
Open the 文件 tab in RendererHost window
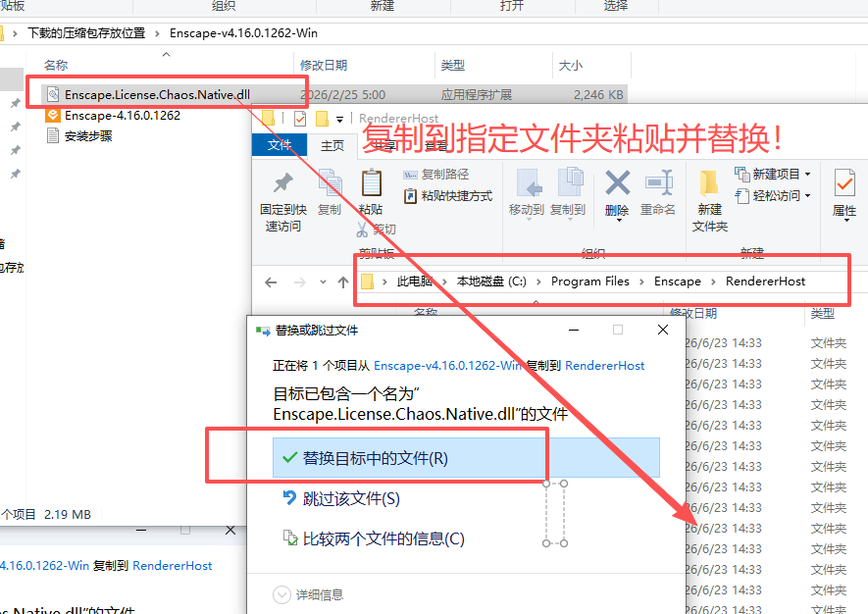(280, 145)
